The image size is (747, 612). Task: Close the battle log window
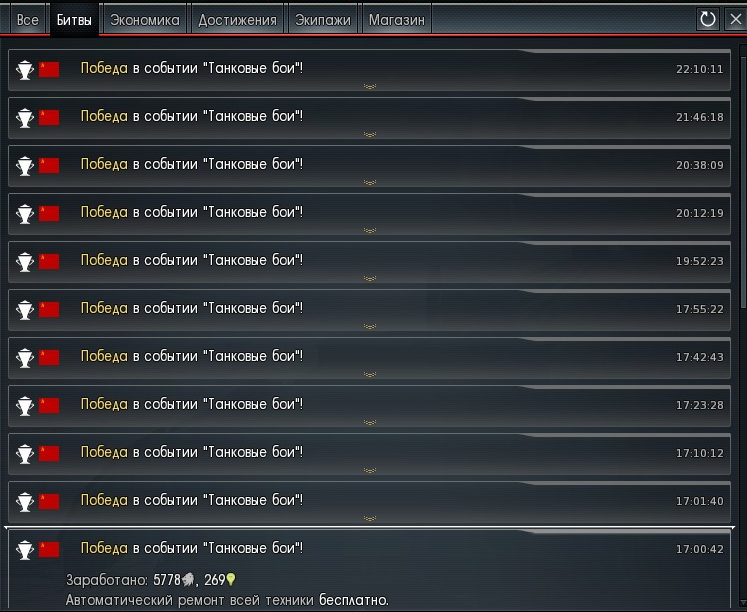point(736,20)
